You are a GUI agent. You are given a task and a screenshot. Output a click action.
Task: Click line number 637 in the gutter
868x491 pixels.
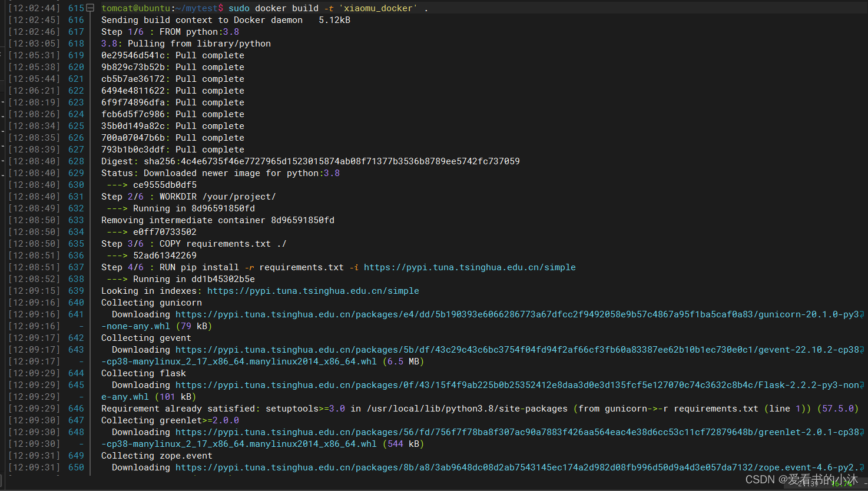pos(76,267)
